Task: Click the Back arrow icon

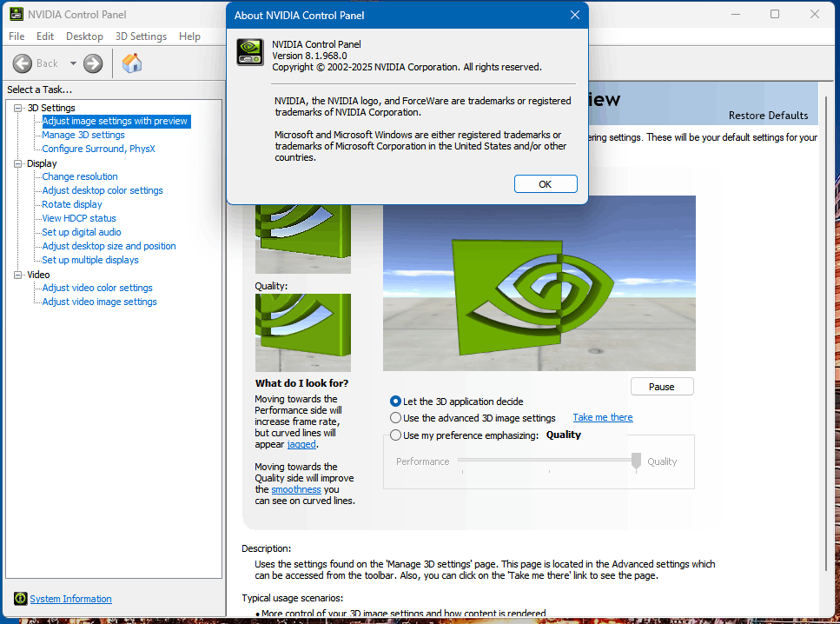Action: pyautogui.click(x=22, y=63)
